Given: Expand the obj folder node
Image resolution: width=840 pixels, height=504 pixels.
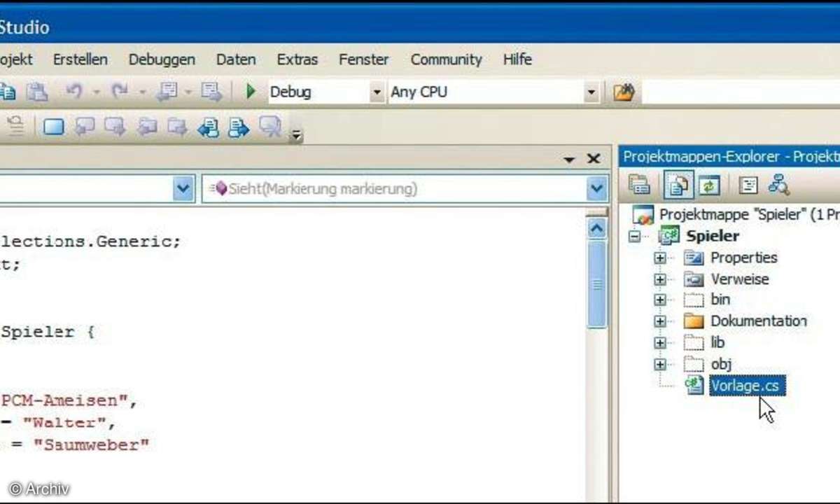Looking at the screenshot, I should tap(659, 365).
